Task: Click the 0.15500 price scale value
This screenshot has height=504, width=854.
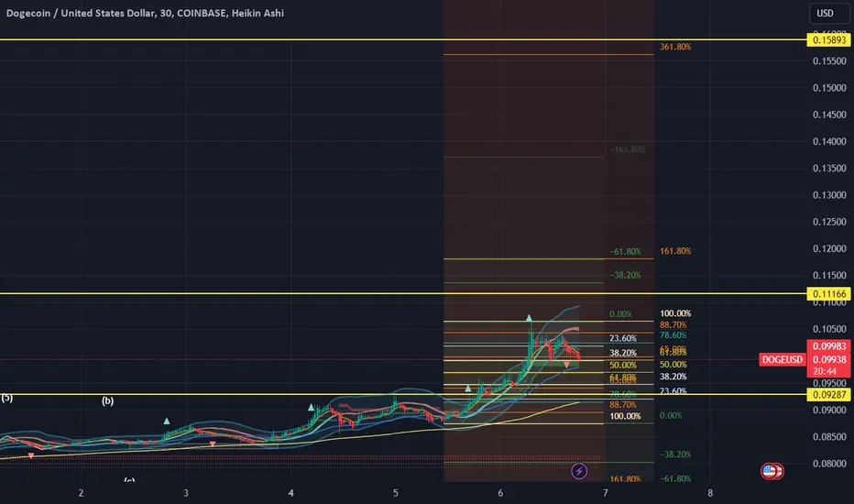Action: pos(829,61)
